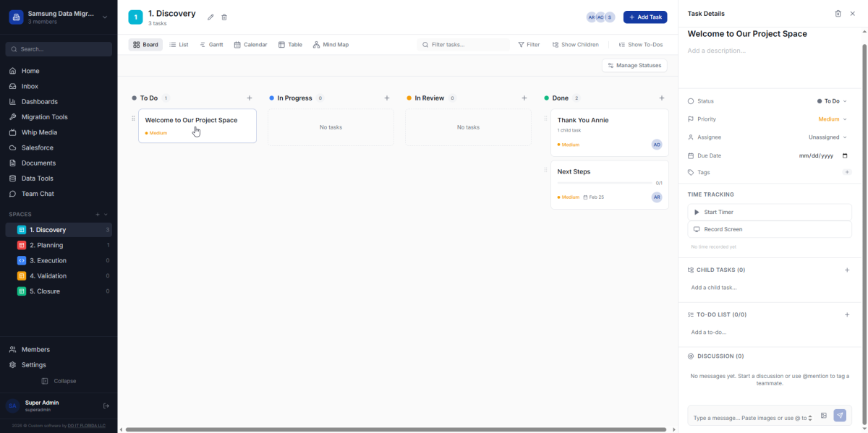868x433 pixels.
Task: Click the logout icon beside Super Admin
Action: [106, 406]
